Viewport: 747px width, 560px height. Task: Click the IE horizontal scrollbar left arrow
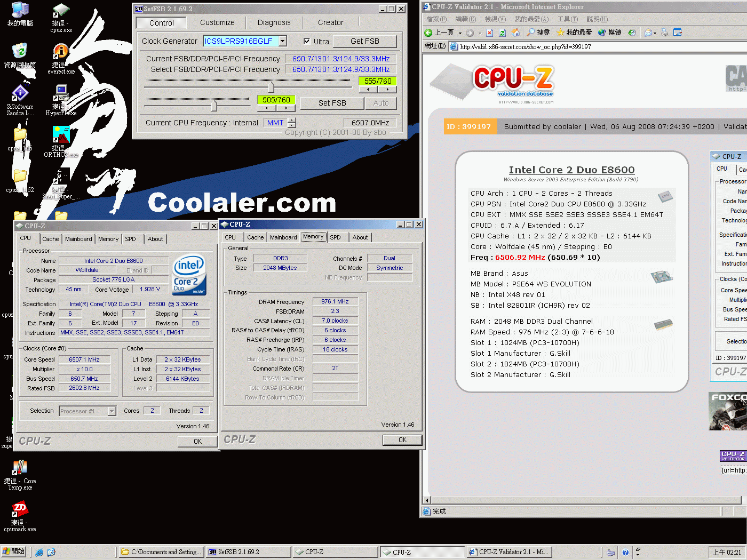point(427,500)
